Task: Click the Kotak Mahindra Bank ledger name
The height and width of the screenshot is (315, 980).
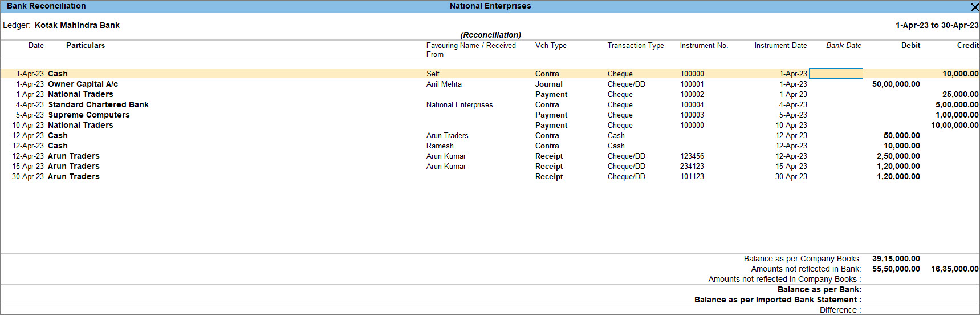Action: click(x=77, y=25)
